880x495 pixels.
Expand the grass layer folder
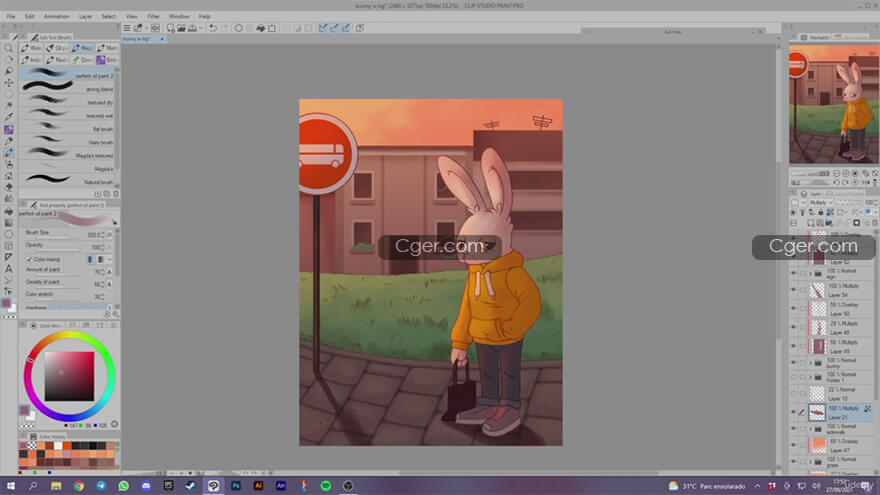click(810, 461)
